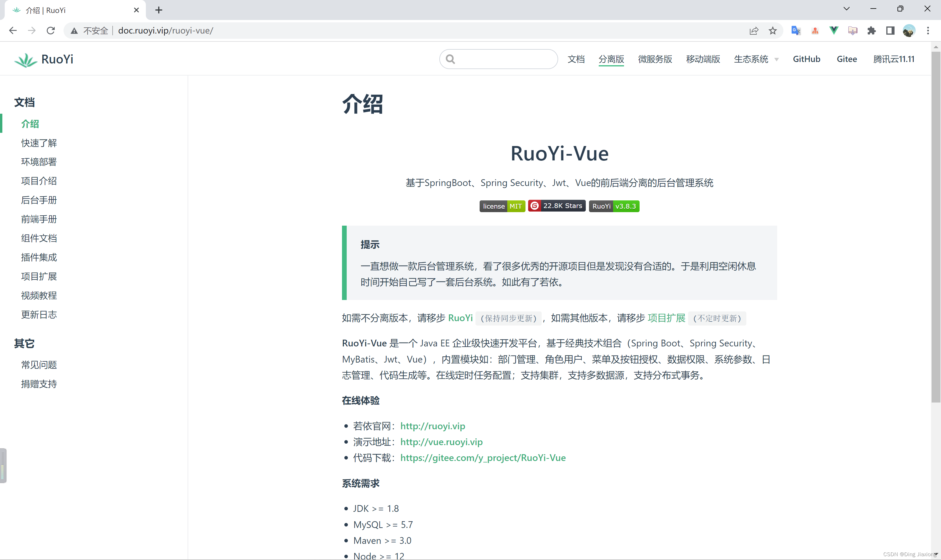
Task: Open a new browser tab
Action: [x=158, y=10]
